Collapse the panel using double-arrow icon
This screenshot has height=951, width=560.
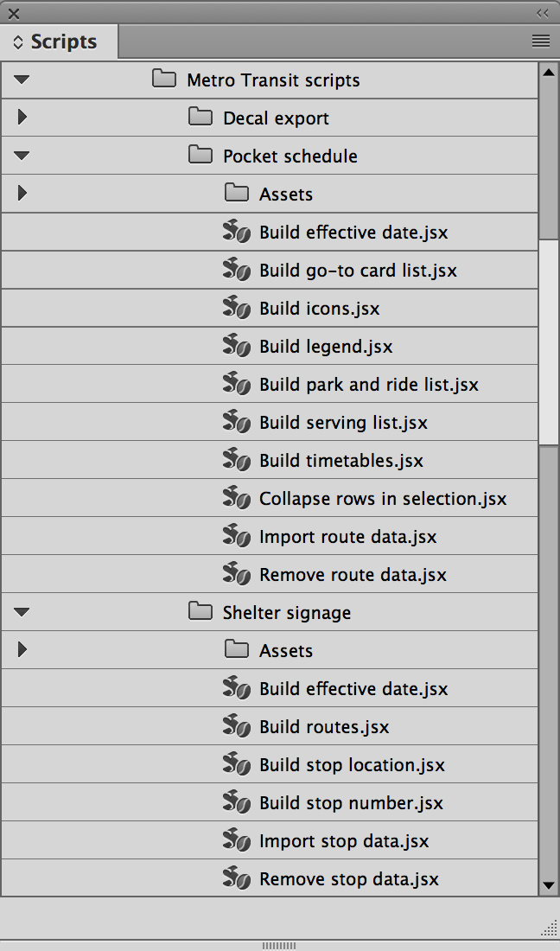543,13
